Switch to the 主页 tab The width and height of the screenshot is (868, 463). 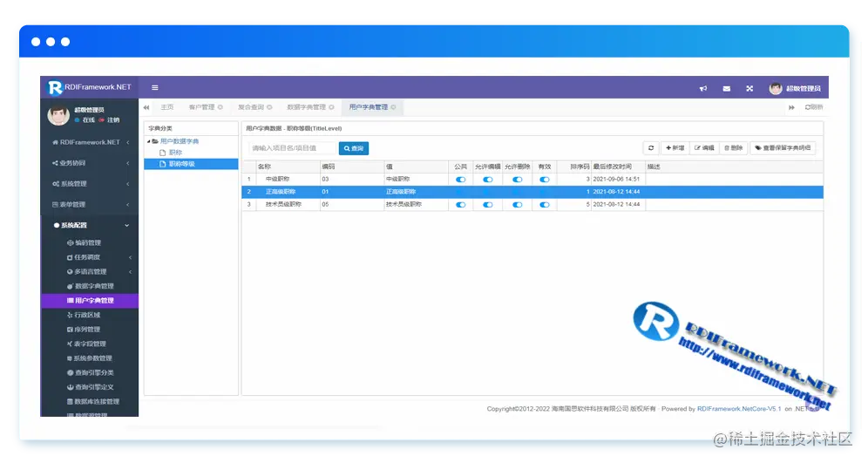[166, 107]
